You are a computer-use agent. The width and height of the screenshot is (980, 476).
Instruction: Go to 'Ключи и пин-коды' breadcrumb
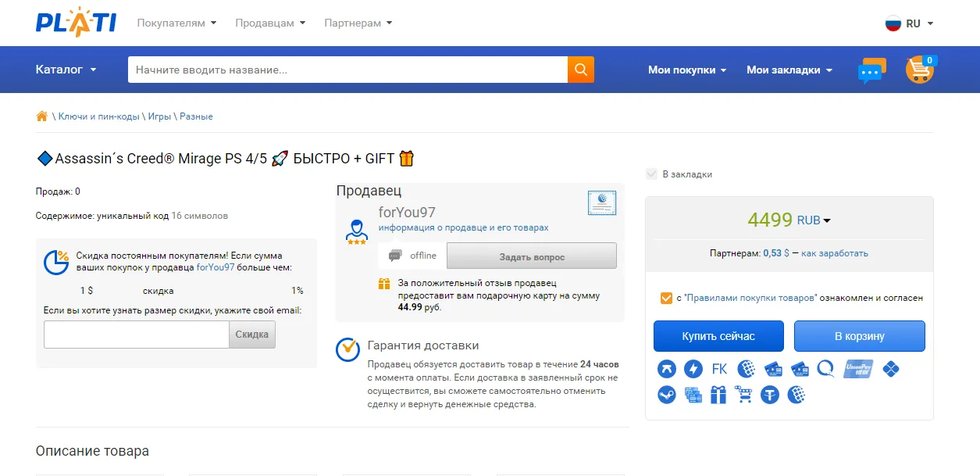[99, 116]
